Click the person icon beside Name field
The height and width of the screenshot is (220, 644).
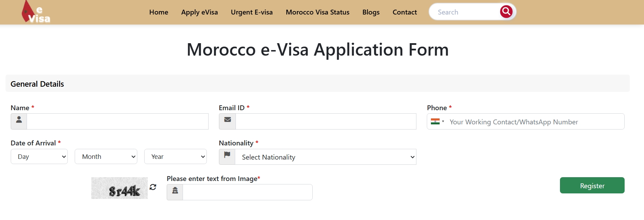[x=19, y=121]
